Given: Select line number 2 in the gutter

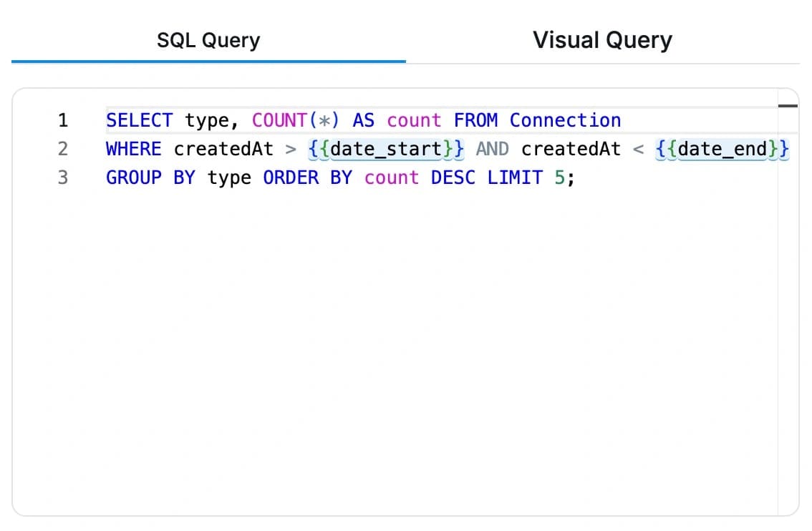Looking at the screenshot, I should click(x=64, y=149).
